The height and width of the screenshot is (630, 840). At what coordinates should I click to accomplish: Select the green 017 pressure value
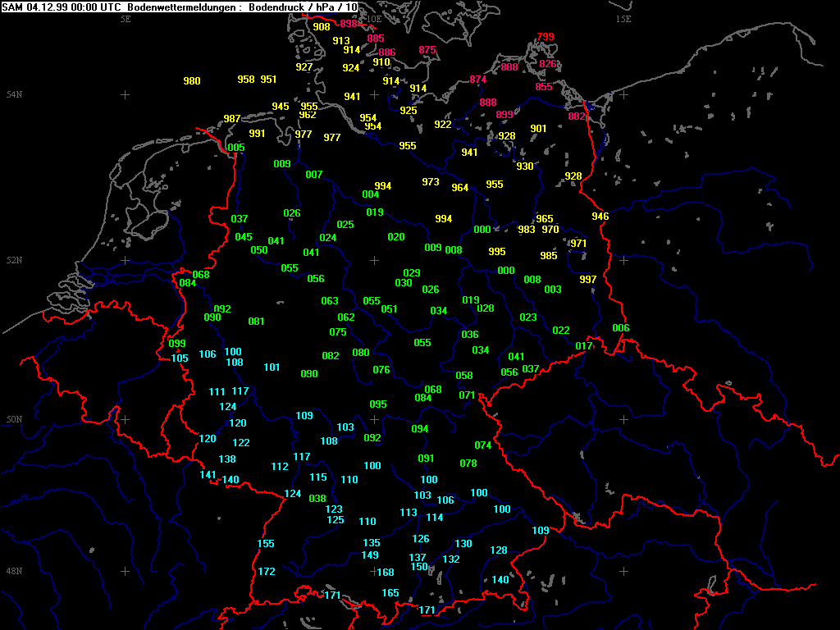pyautogui.click(x=583, y=346)
